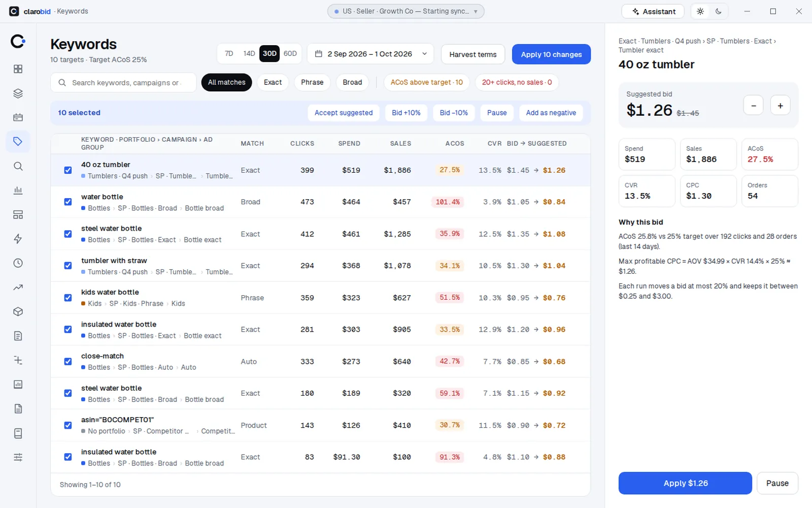Uncheck the kids water bottle row checkbox
Screen dimensions: 812x508
point(68,298)
